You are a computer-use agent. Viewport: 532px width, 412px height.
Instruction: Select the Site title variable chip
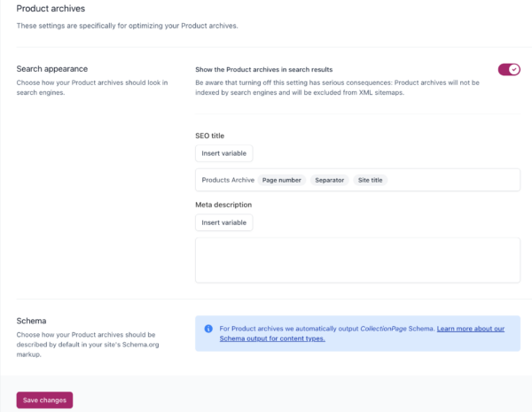pos(370,180)
